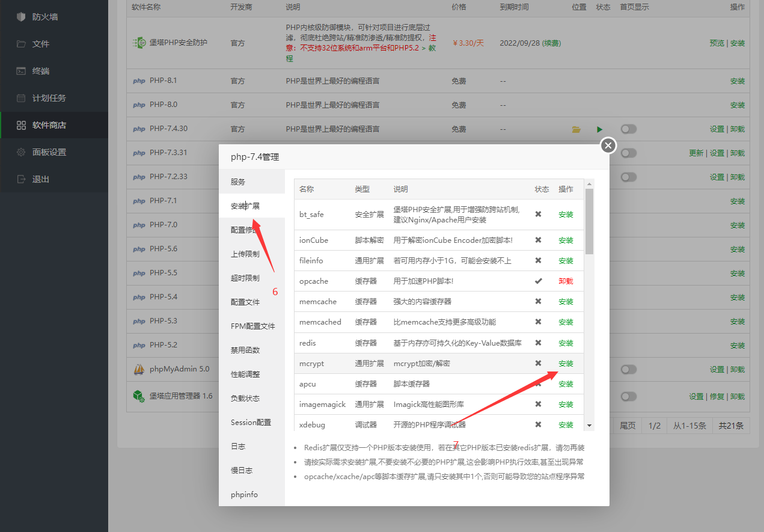Open the 负载状态 tab
This screenshot has height=532, width=764.
tap(252, 398)
